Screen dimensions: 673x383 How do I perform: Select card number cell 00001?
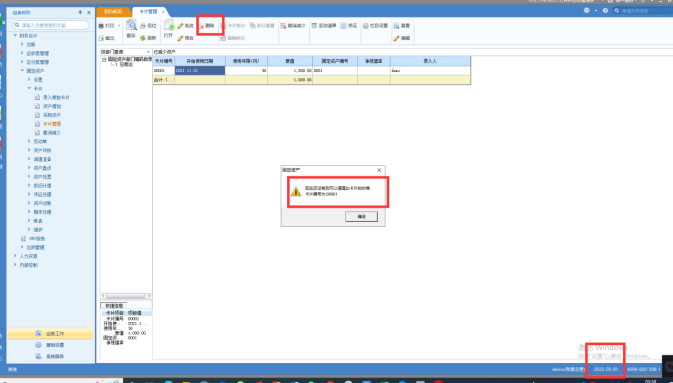tap(164, 70)
